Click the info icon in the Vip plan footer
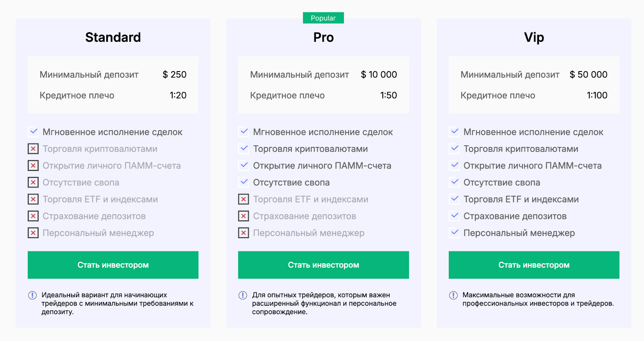 tap(454, 295)
